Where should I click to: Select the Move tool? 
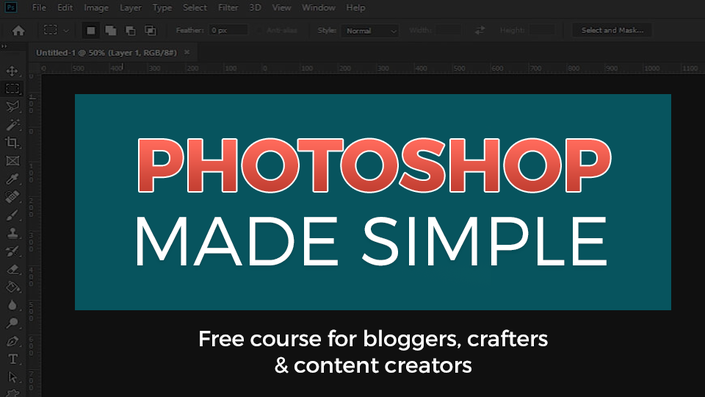pyautogui.click(x=12, y=71)
